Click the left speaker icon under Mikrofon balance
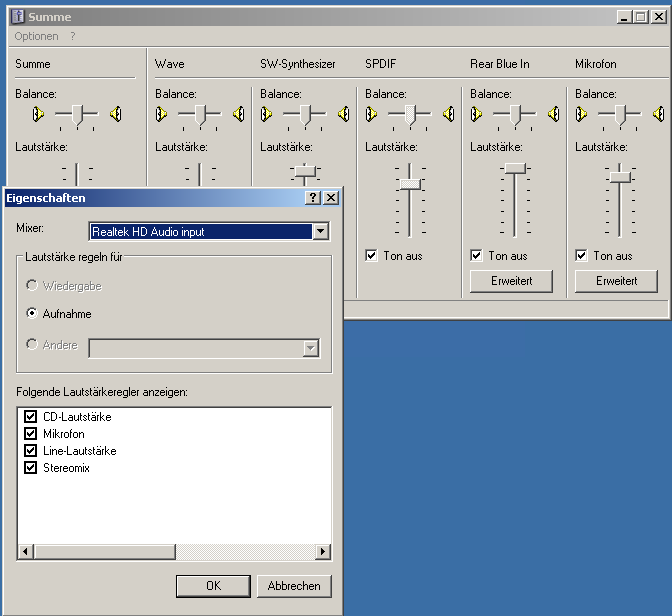 click(582, 114)
